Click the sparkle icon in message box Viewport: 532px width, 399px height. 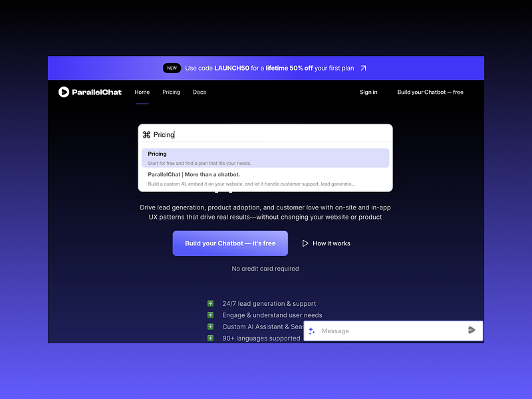click(x=312, y=331)
